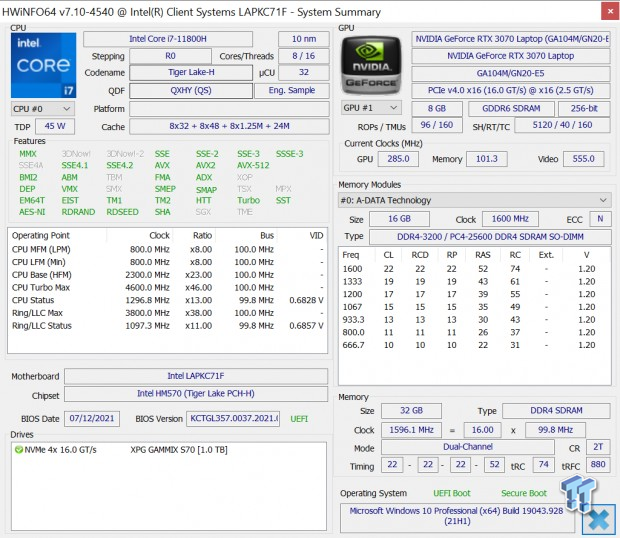Click the Intel Core i7-11800H name field

(168, 39)
